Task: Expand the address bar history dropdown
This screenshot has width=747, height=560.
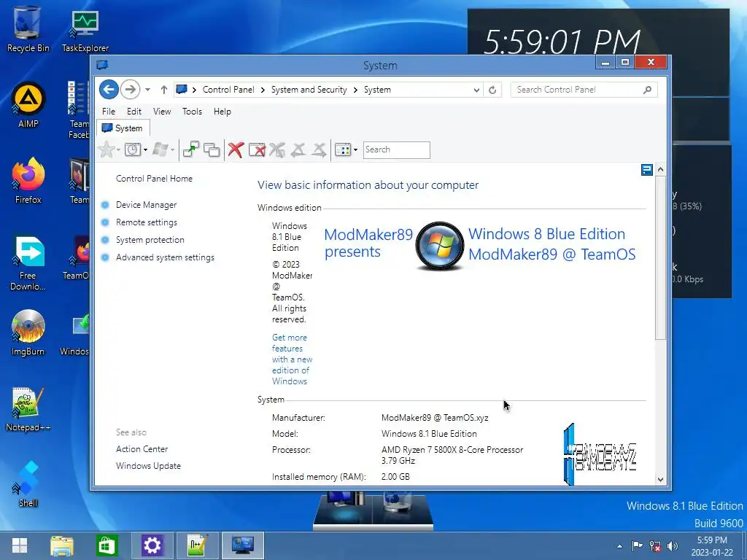Action: pyautogui.click(x=476, y=90)
